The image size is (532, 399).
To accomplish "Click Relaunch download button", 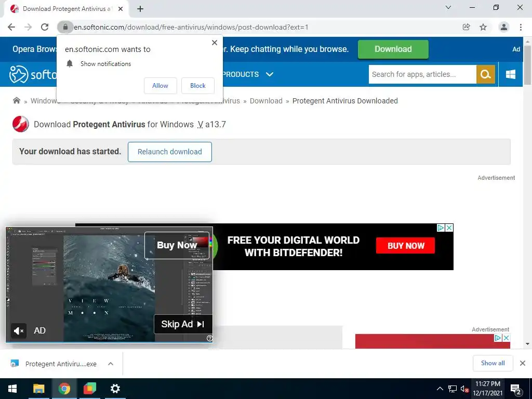I will pyautogui.click(x=170, y=152).
